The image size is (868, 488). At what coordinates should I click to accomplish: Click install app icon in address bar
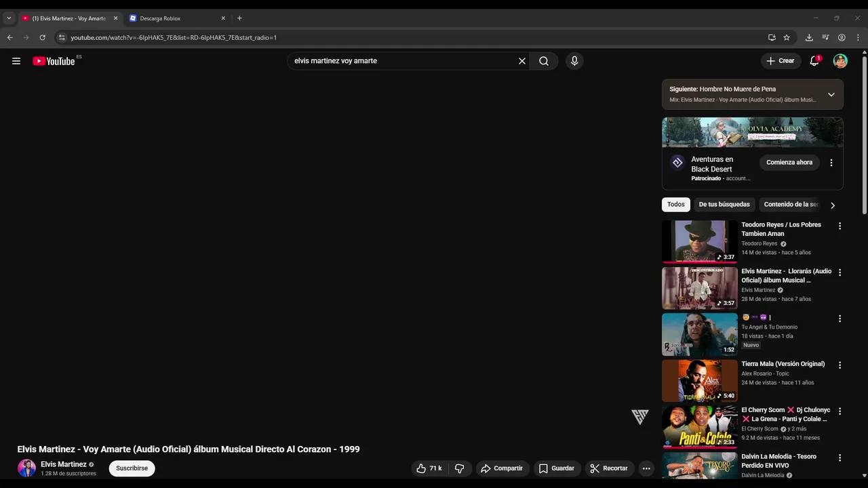(x=772, y=37)
